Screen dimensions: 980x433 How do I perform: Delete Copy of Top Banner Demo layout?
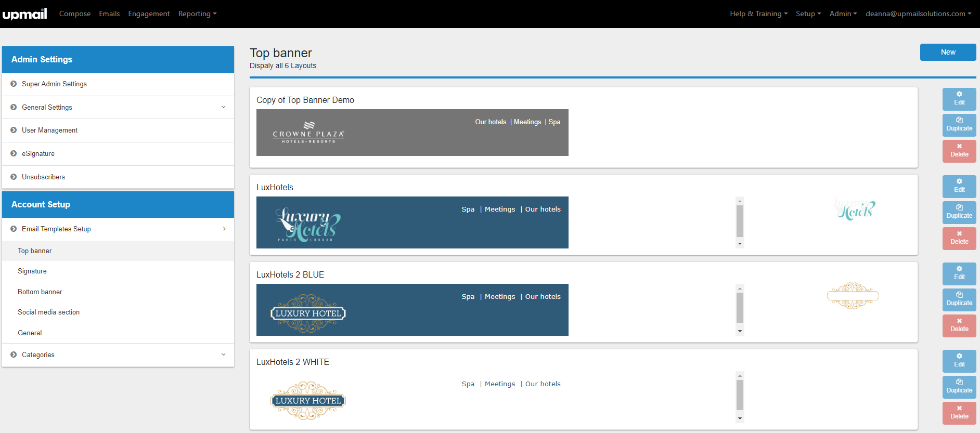(x=959, y=151)
